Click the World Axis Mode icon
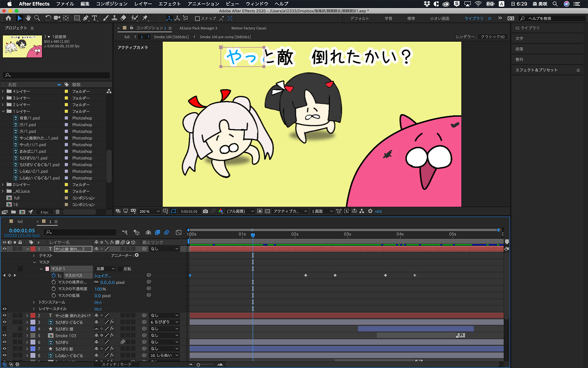This screenshot has width=588, height=368. point(177,18)
